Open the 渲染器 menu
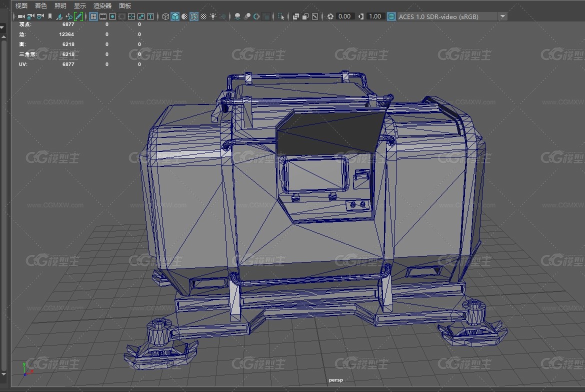Screen dimensions: 585x392 pyautogui.click(x=102, y=5)
